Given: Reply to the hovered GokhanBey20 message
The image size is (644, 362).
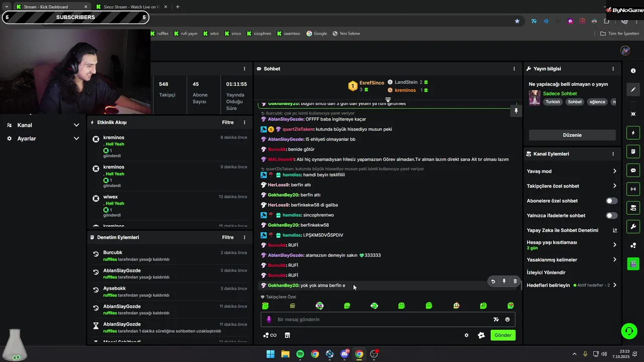Looking at the screenshot, I should tap(493, 282).
